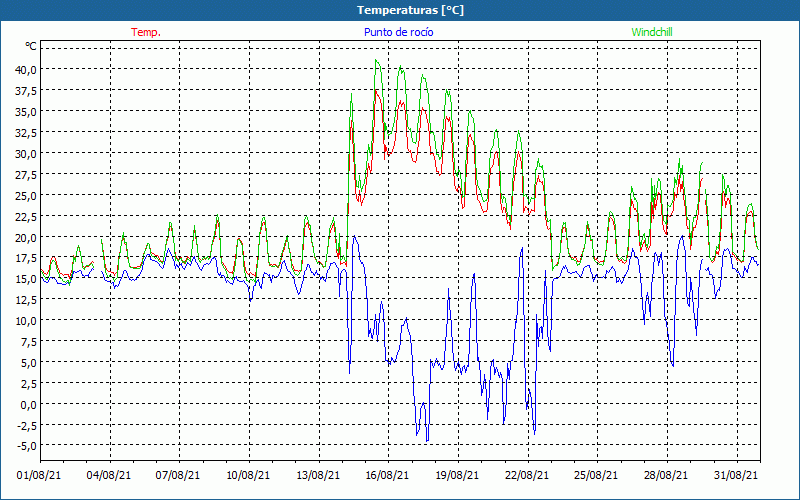Viewport: 800px width, 500px height.
Task: Click the 7,5 y-axis value
Action: pyautogui.click(x=28, y=341)
